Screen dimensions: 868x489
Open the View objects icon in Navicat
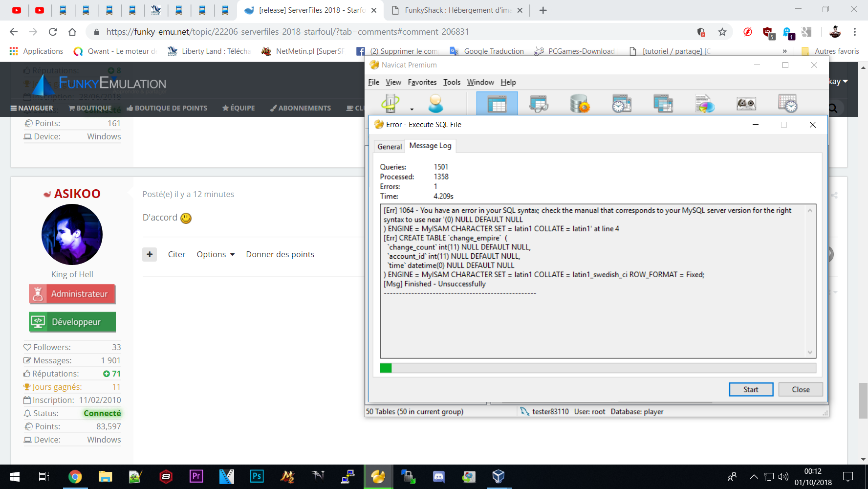(x=539, y=103)
